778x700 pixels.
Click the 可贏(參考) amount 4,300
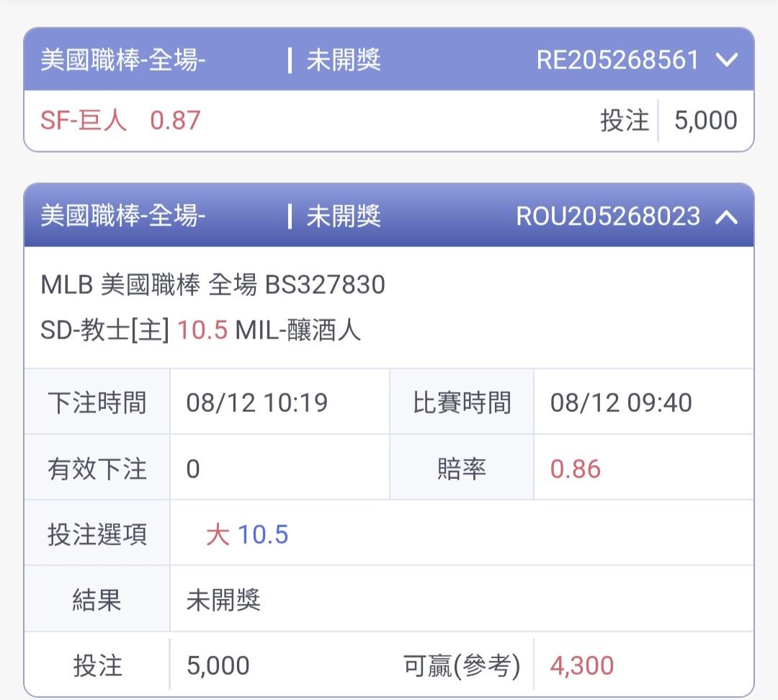(x=582, y=665)
